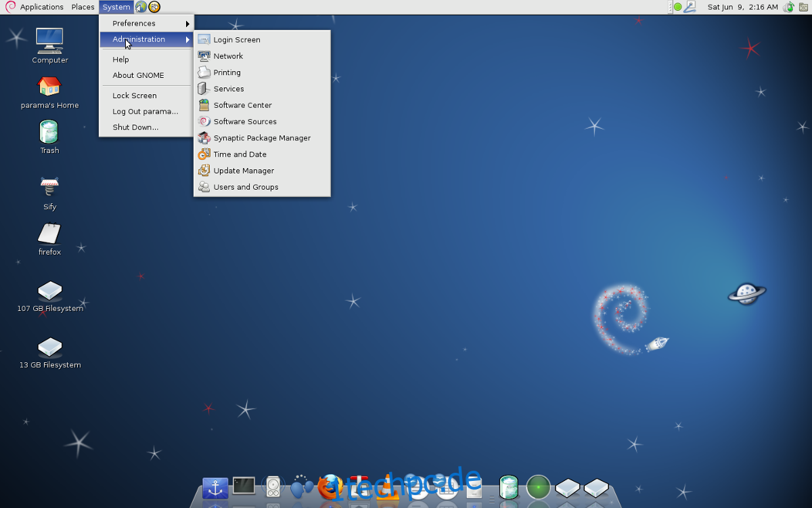
Task: Launch the globe web browser panel icon
Action: tap(141, 7)
